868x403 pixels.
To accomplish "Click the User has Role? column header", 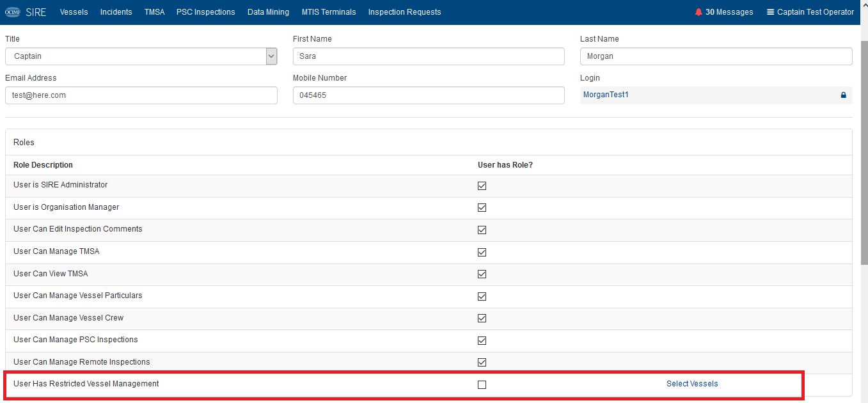I will (x=505, y=165).
